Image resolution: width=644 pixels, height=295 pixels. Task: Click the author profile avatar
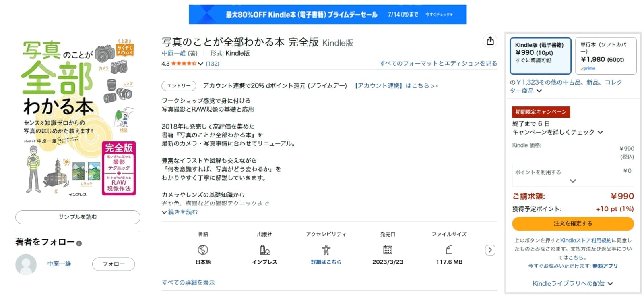26,264
